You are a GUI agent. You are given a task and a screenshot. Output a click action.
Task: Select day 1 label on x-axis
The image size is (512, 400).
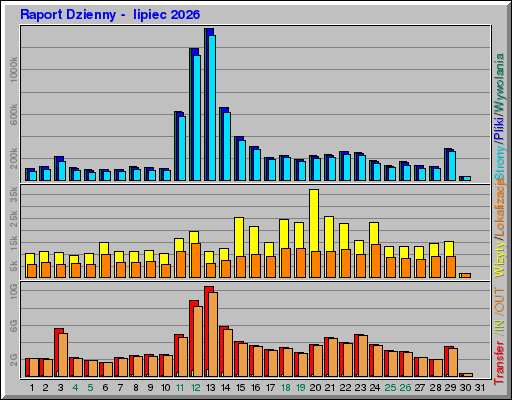coord(32,388)
